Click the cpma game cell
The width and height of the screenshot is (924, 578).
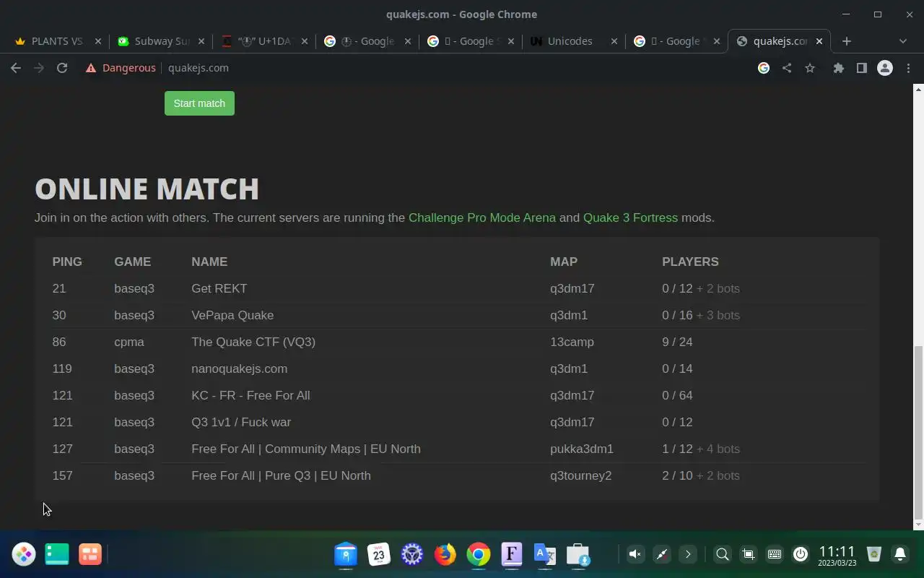[129, 342]
